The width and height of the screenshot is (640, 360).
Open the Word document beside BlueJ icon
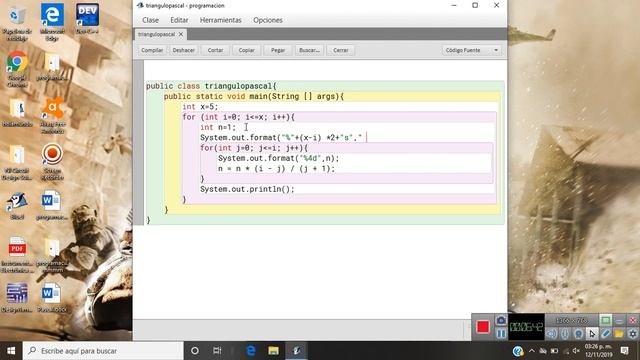(x=51, y=205)
